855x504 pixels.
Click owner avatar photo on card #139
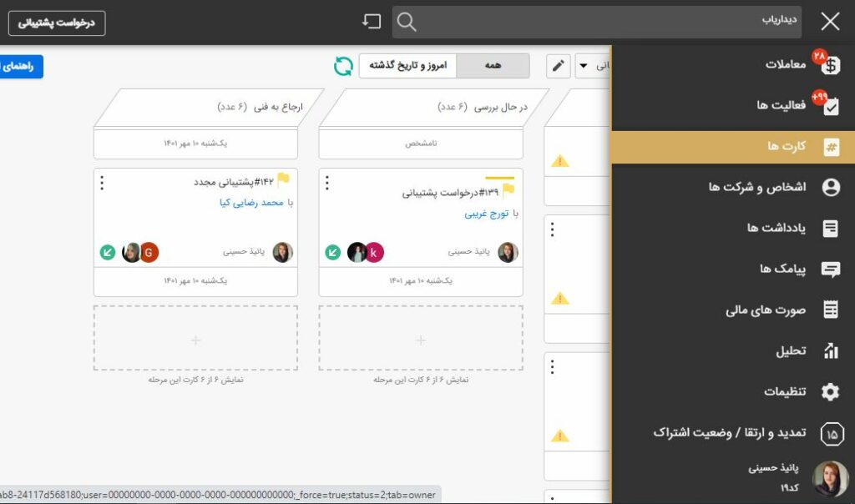point(508,252)
